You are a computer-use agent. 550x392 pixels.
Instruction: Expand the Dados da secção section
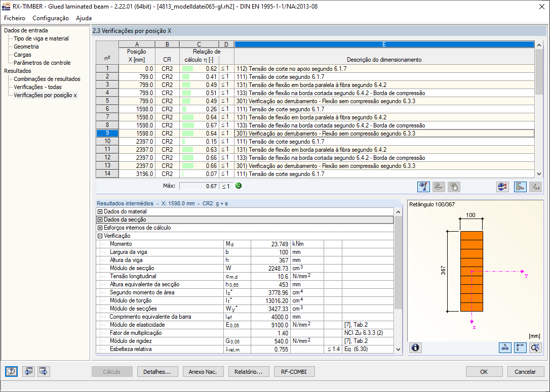[100, 220]
